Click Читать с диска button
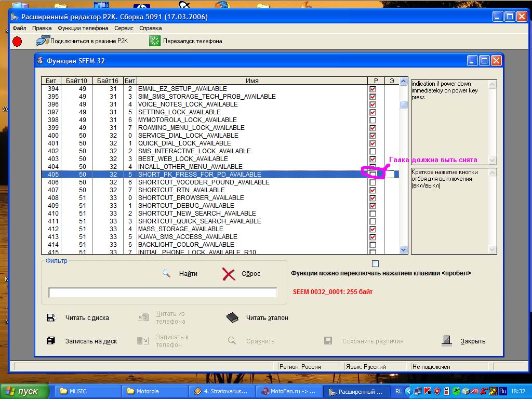 (78, 318)
